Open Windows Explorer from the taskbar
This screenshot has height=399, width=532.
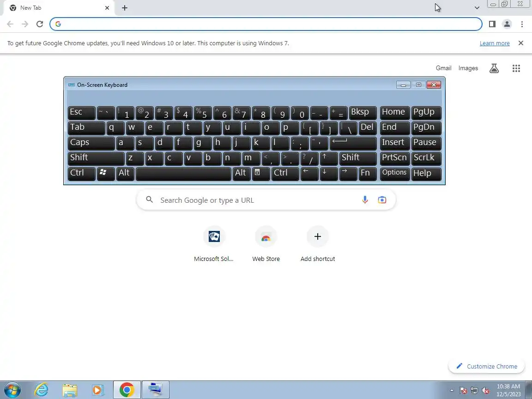click(x=70, y=390)
